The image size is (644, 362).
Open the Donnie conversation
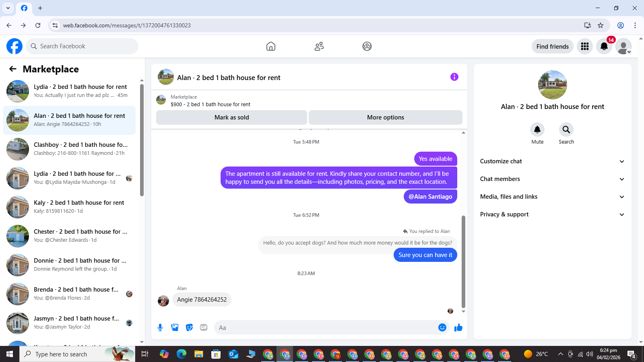click(x=69, y=265)
